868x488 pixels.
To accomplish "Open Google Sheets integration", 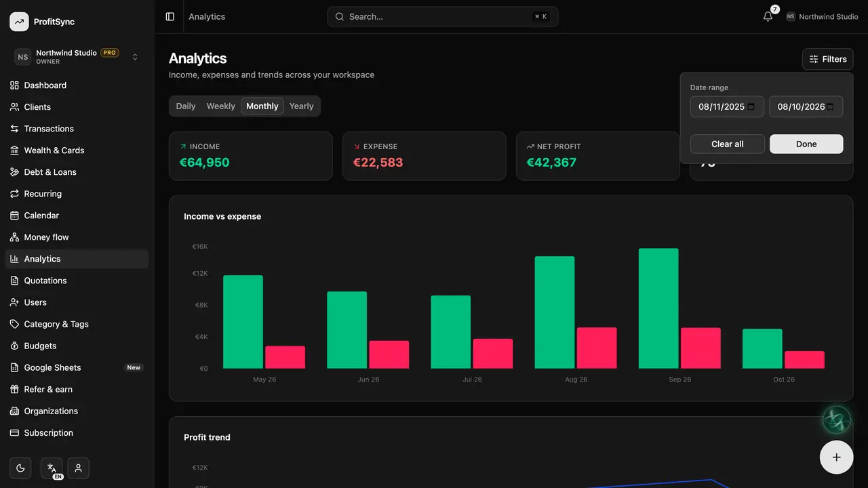I will tap(77, 367).
